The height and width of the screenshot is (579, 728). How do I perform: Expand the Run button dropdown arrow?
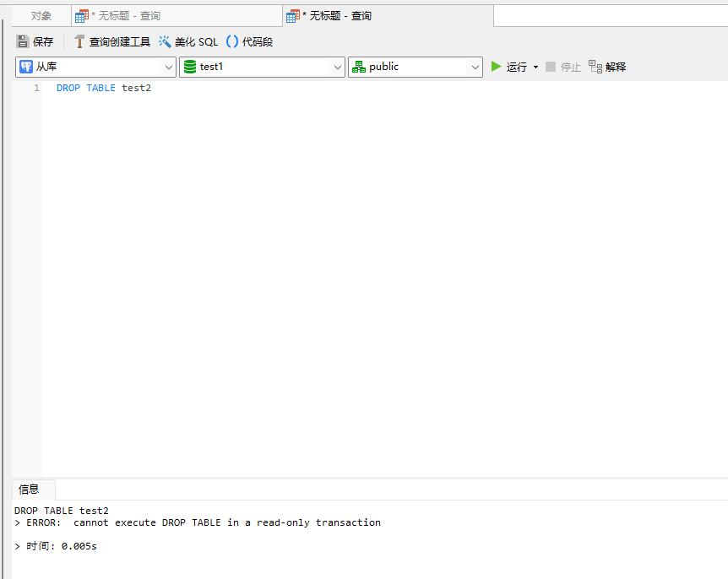pyautogui.click(x=535, y=68)
